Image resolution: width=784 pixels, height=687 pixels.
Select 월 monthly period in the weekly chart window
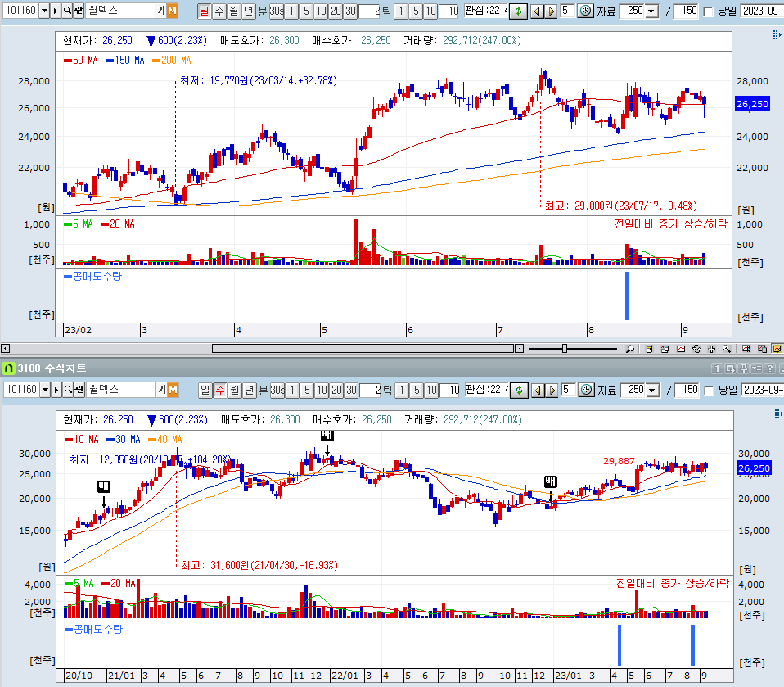click(x=235, y=391)
